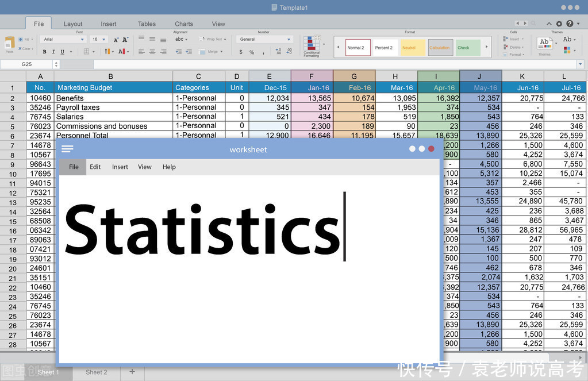Switch to Sheet 2 tab

[x=97, y=372]
